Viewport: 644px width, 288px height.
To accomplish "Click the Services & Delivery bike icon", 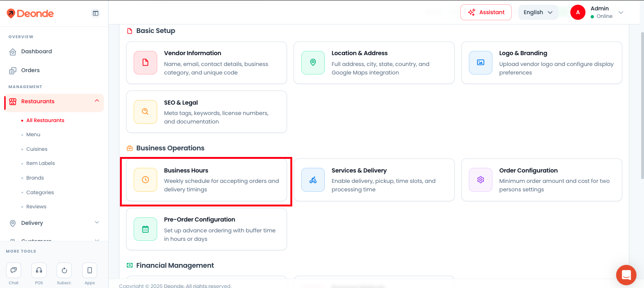I will pyautogui.click(x=313, y=180).
